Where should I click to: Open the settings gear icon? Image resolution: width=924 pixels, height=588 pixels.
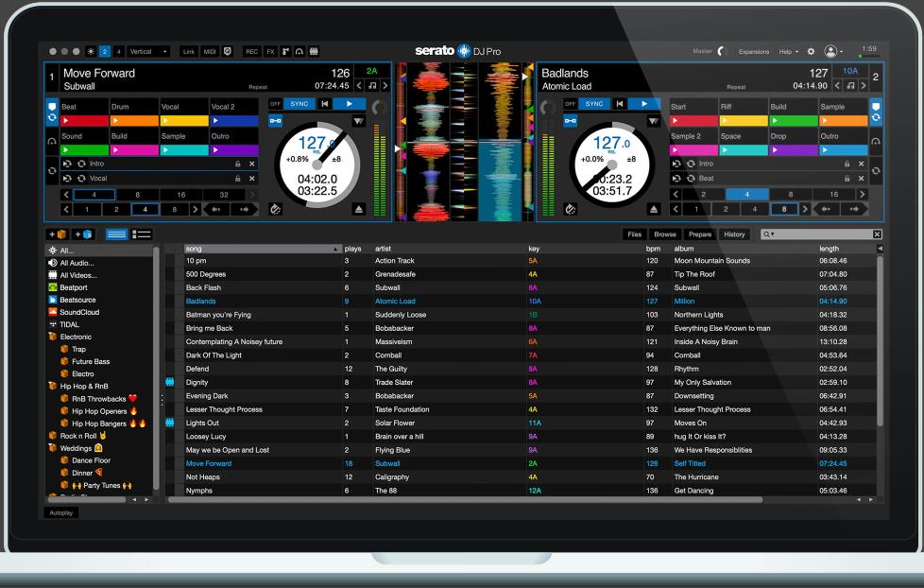[x=811, y=51]
